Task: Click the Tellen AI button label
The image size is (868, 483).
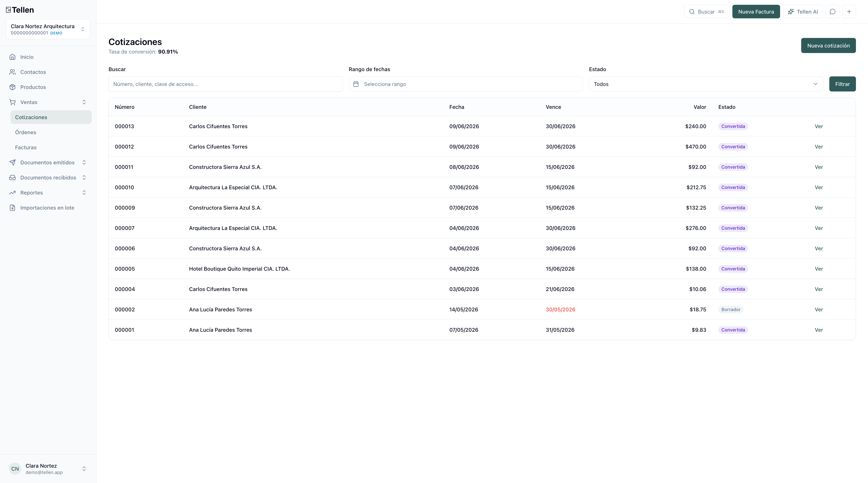Action: pos(807,12)
